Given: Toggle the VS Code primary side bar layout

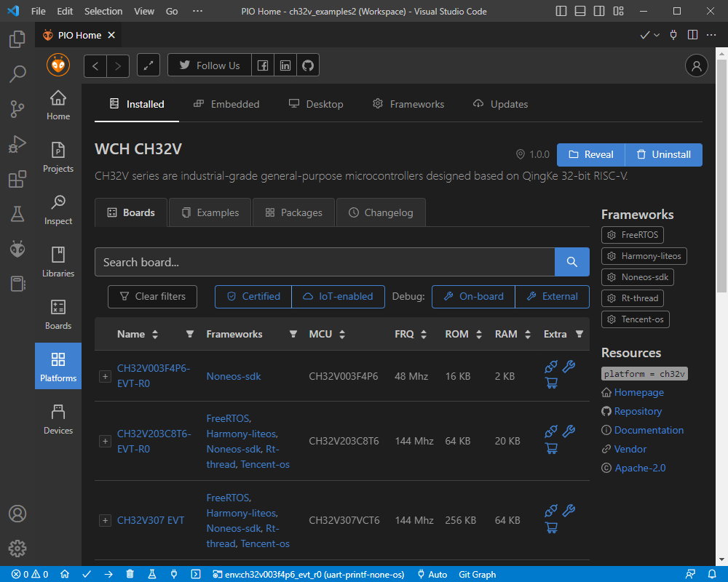Looking at the screenshot, I should point(561,11).
